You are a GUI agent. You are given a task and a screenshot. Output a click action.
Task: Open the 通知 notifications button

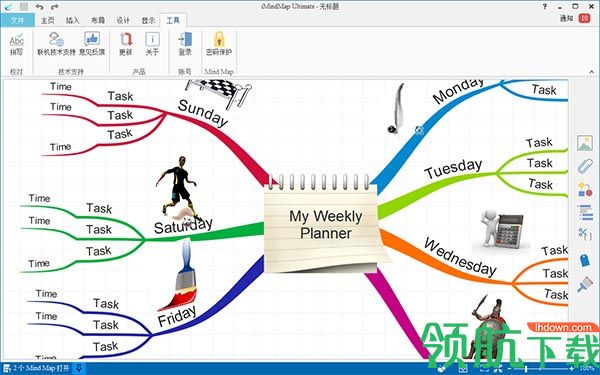pyautogui.click(x=566, y=18)
